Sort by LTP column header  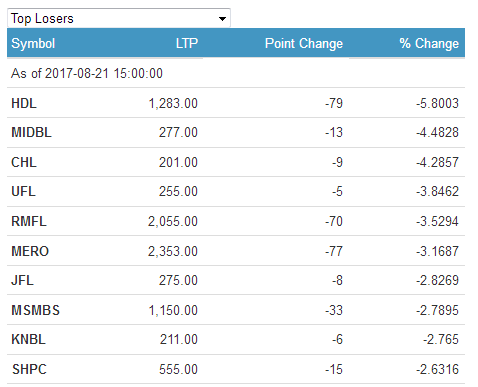[x=187, y=43]
